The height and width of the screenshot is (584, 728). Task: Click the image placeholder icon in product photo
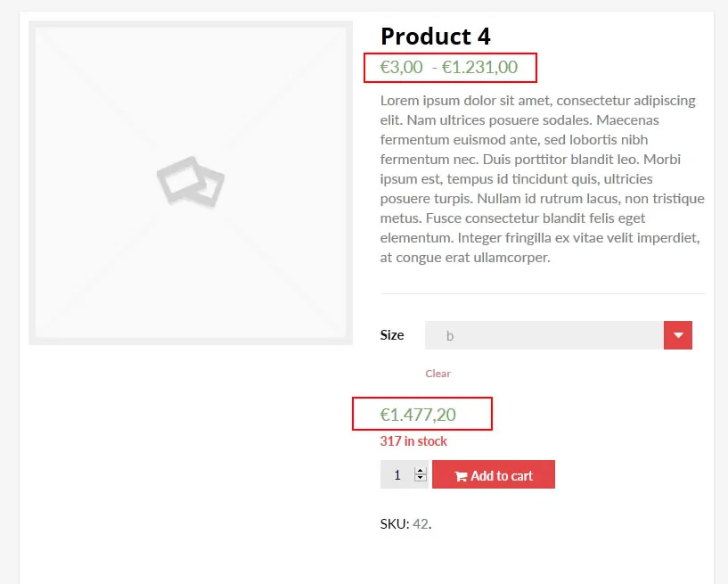point(190,182)
